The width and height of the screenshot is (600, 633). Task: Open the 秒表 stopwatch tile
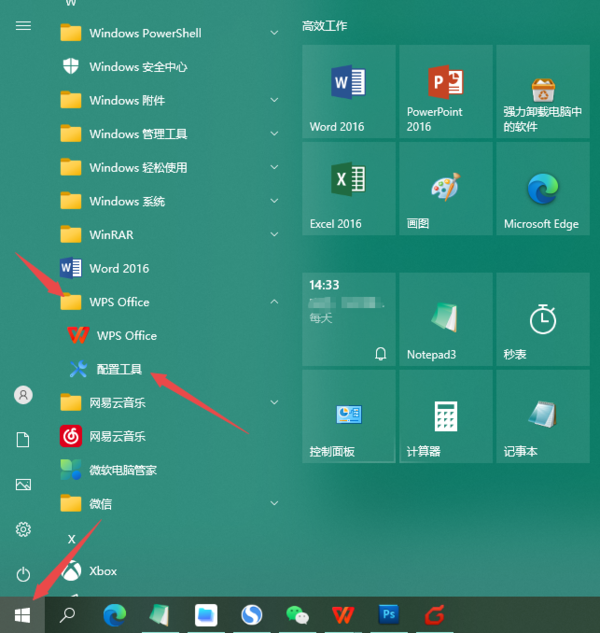tap(543, 319)
